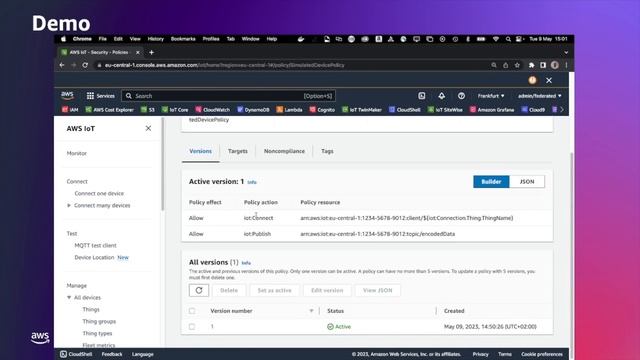Open Chrome extensions puzzle icon
The height and width of the screenshot is (360, 640).
pos(531,65)
